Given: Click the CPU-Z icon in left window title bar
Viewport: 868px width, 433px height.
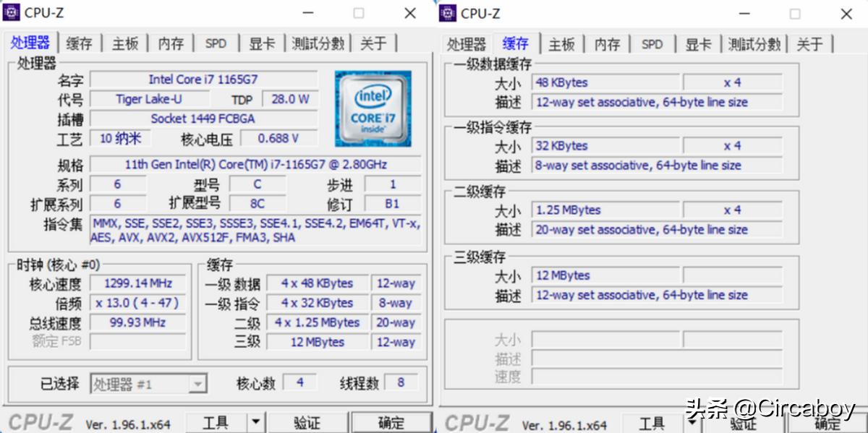Looking at the screenshot, I should click(x=12, y=12).
